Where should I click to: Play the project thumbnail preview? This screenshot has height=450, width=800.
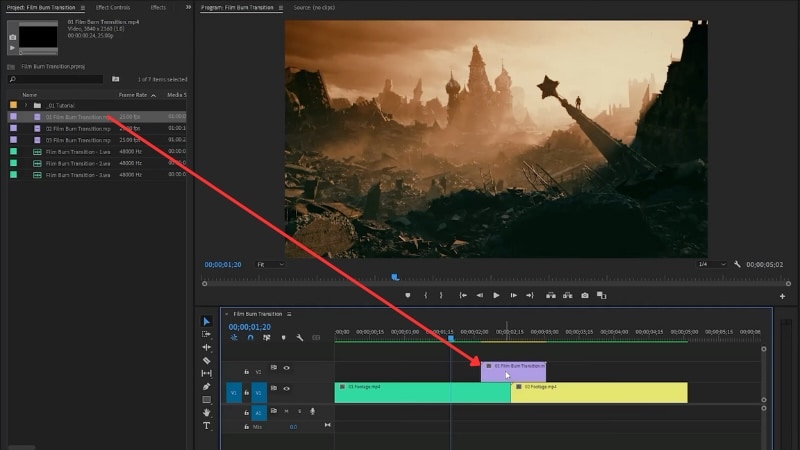tap(13, 48)
